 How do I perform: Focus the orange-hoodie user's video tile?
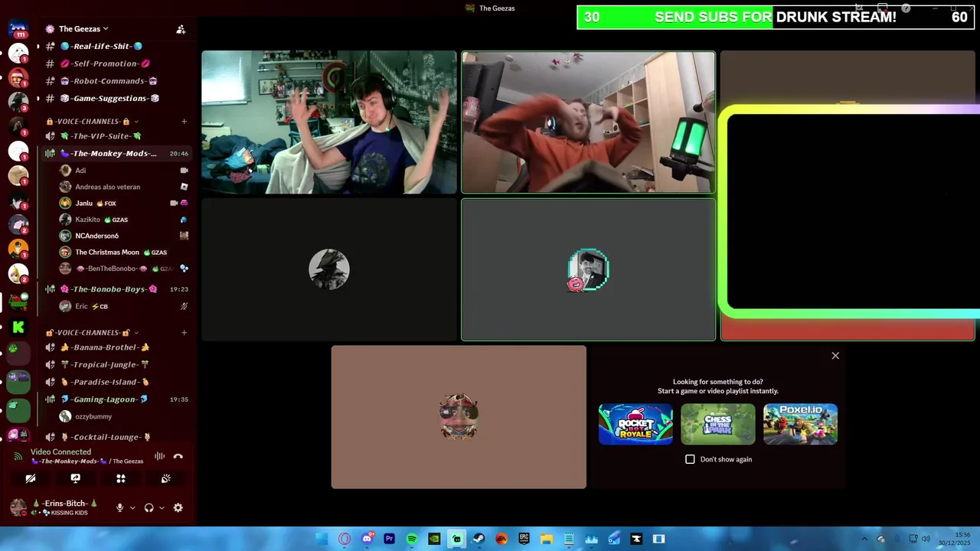[588, 122]
